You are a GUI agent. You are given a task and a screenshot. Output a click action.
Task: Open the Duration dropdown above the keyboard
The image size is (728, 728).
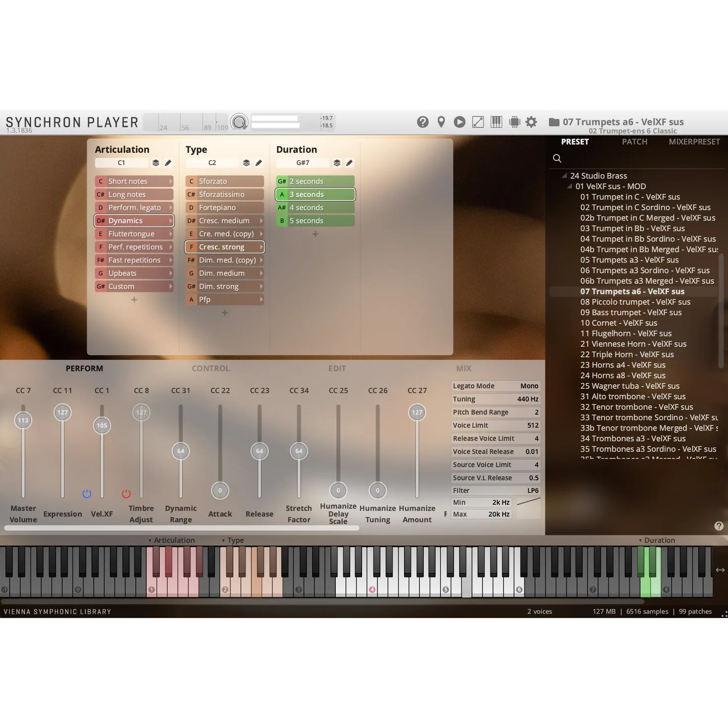[657, 540]
